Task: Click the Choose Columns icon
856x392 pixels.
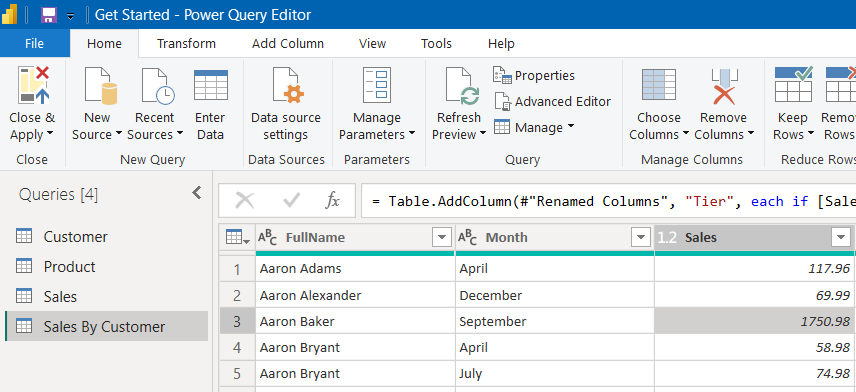Action: [659, 85]
